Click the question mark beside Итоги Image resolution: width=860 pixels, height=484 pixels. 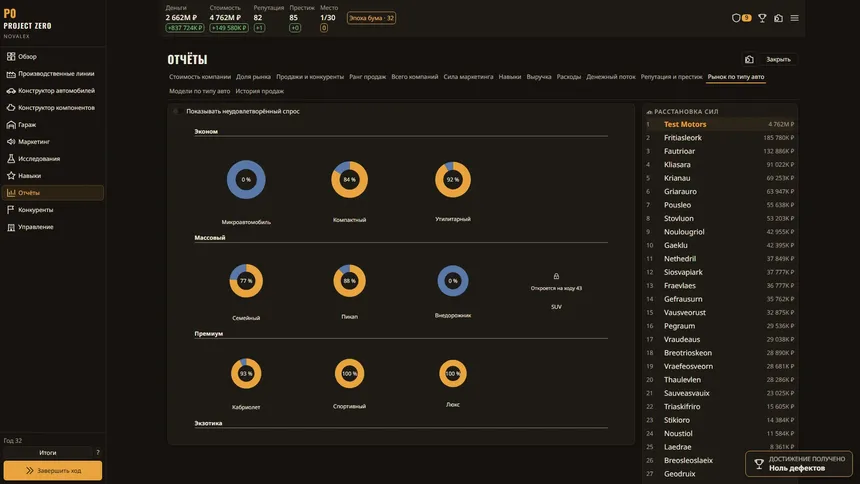98,453
